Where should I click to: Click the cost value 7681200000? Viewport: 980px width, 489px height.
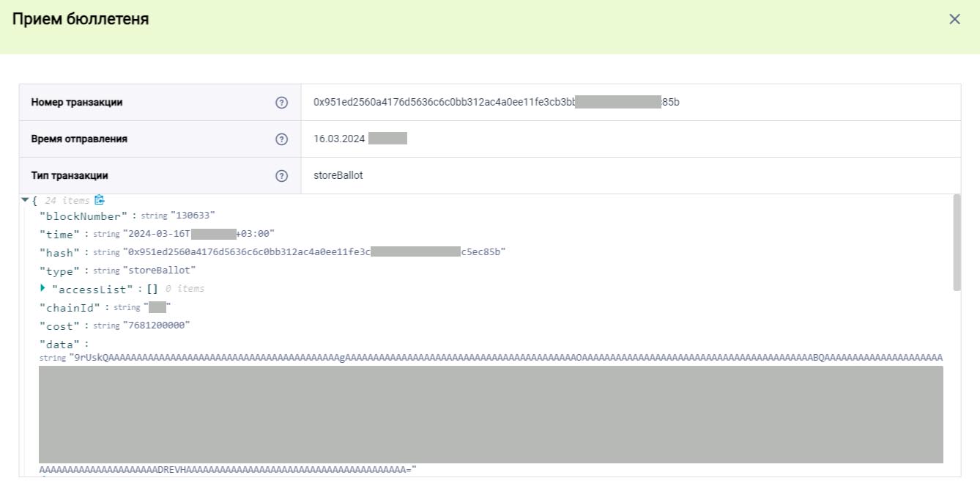pyautogui.click(x=156, y=326)
